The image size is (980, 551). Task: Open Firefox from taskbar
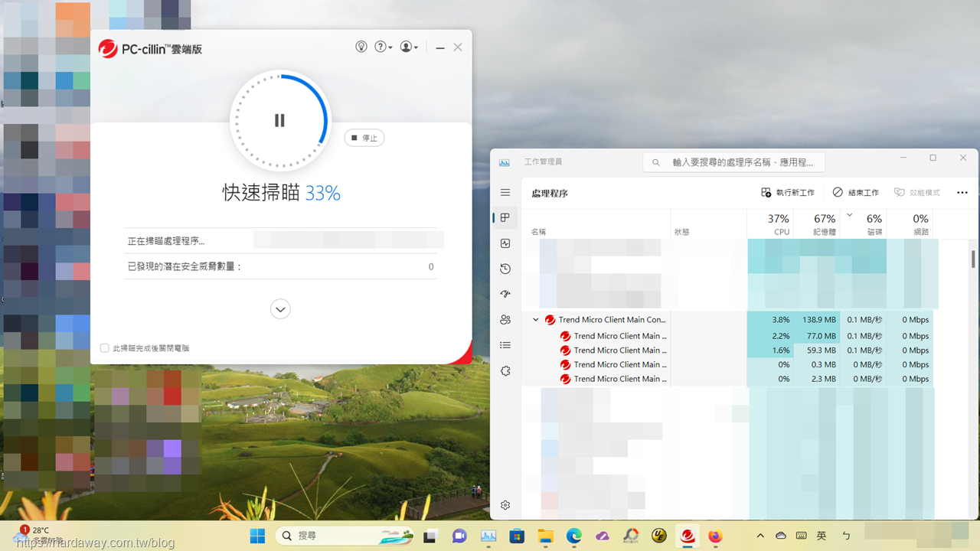[716, 536]
